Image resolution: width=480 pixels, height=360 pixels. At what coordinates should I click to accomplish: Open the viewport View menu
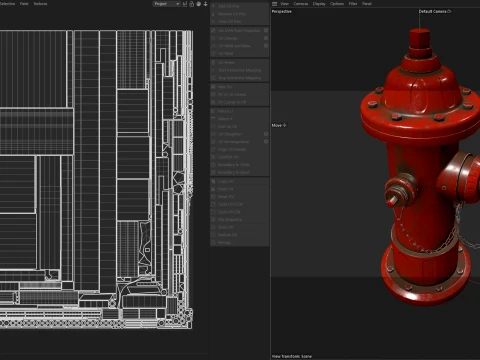[x=284, y=4]
